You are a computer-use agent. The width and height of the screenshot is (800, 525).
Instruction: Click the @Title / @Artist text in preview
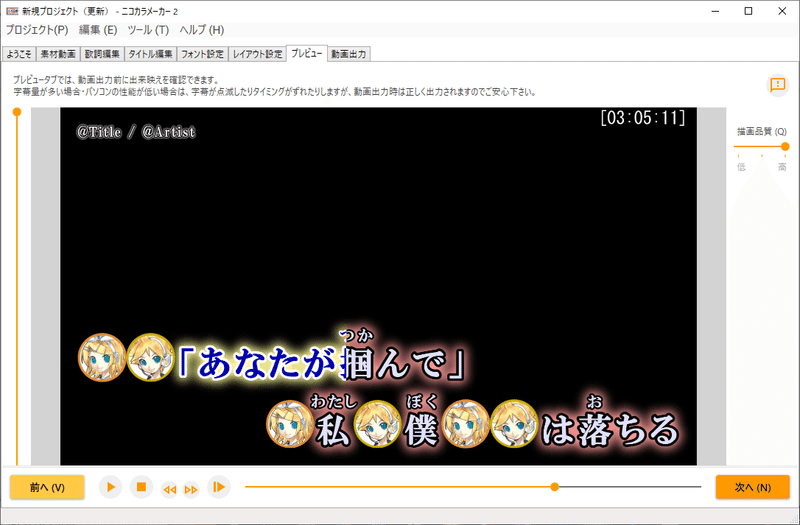136,132
